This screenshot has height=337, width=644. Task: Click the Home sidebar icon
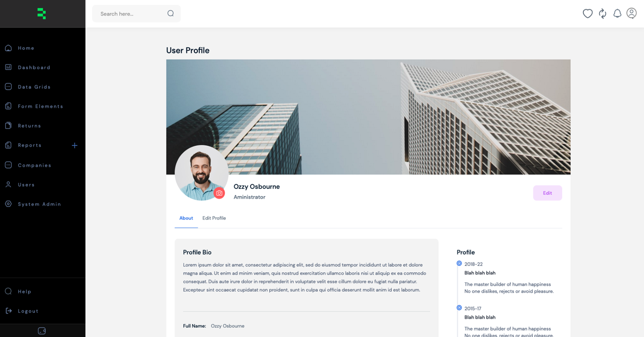coord(8,48)
